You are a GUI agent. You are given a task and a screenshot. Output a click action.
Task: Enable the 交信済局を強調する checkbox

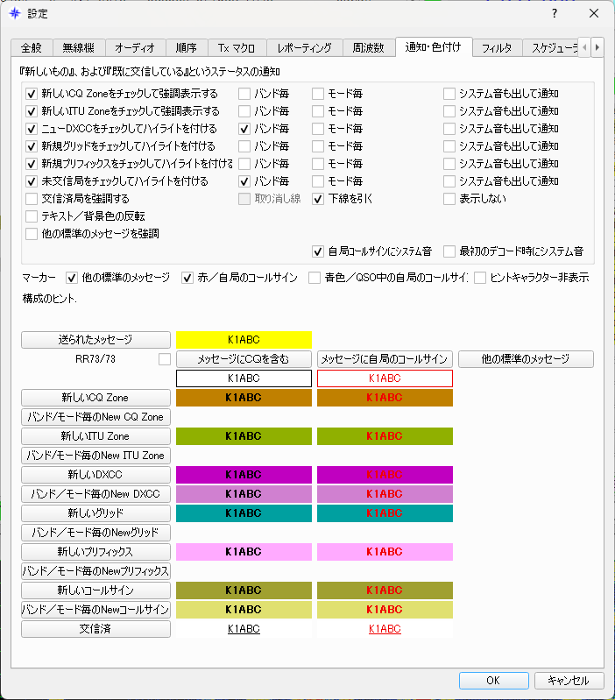[x=32, y=199]
